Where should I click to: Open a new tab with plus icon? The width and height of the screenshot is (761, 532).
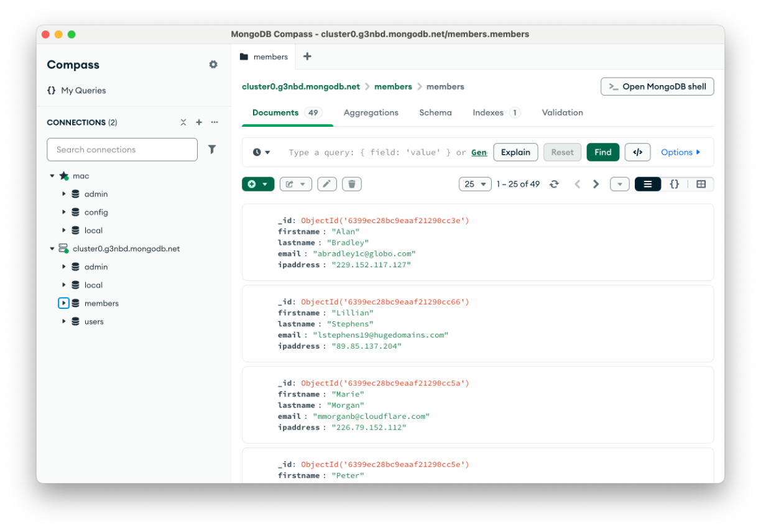[x=307, y=57]
